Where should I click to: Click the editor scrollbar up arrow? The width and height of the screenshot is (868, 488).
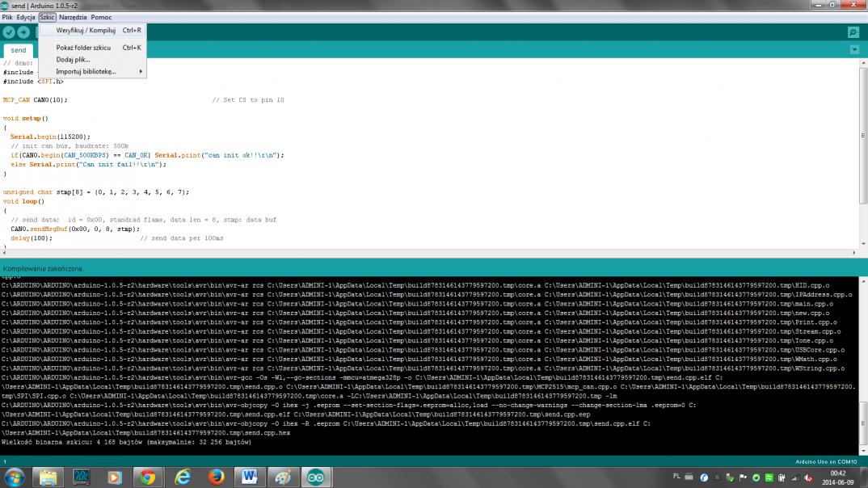[863, 63]
